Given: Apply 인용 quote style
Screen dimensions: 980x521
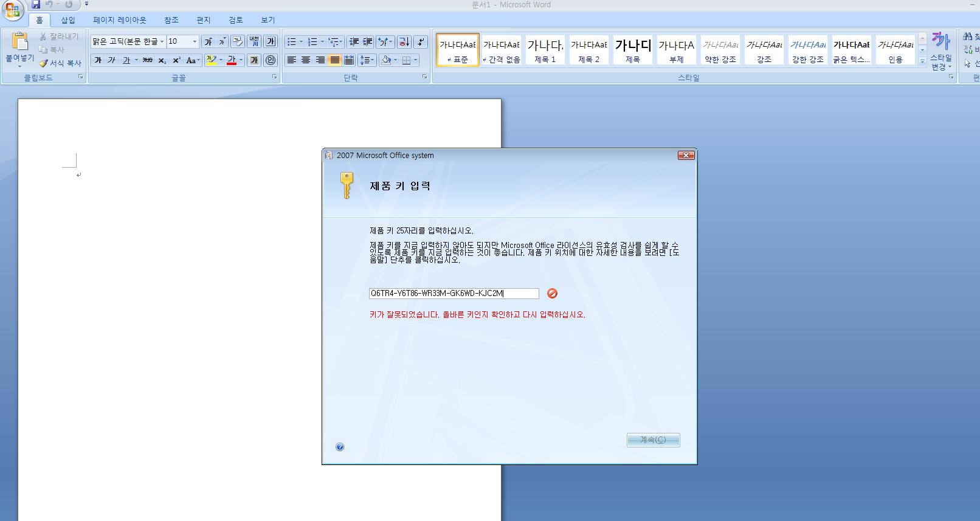Looking at the screenshot, I should point(895,50).
